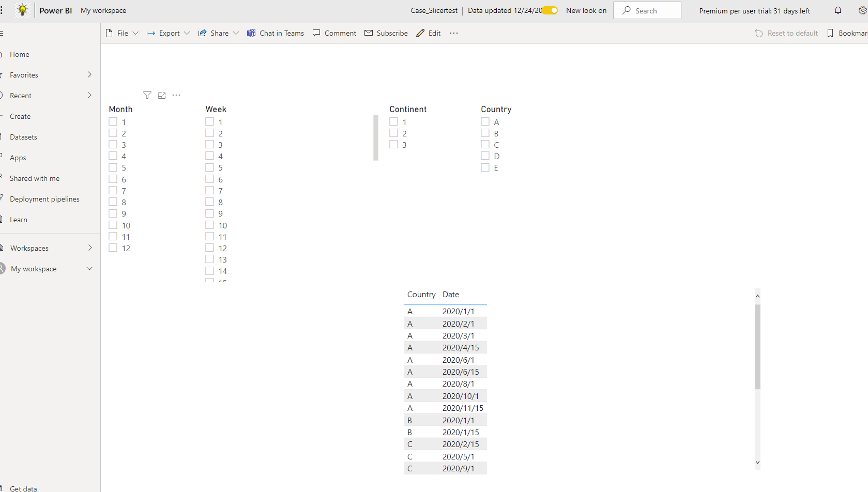
Task: Expand Recent chevron in sidebar
Action: click(x=89, y=96)
